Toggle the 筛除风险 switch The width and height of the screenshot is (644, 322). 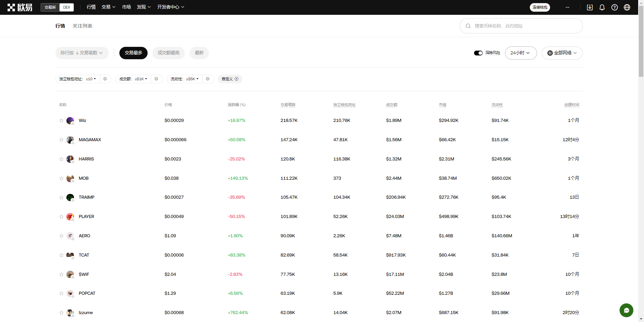tap(478, 53)
